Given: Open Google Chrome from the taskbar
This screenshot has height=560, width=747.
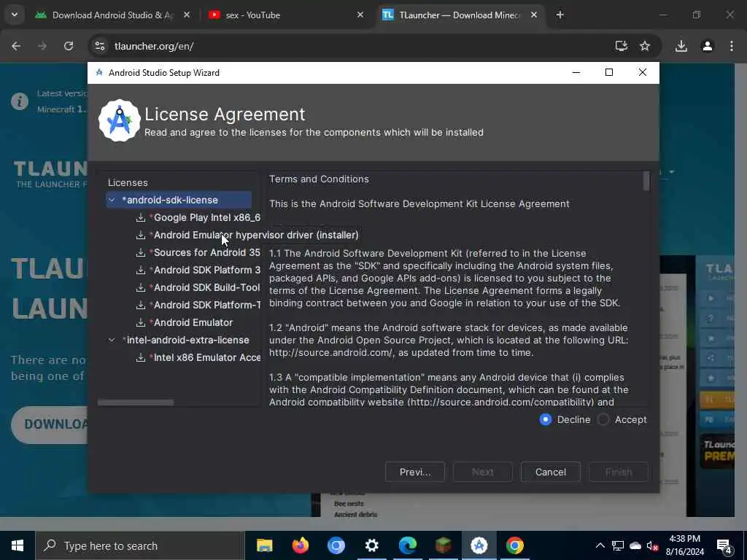Looking at the screenshot, I should pyautogui.click(x=514, y=545).
